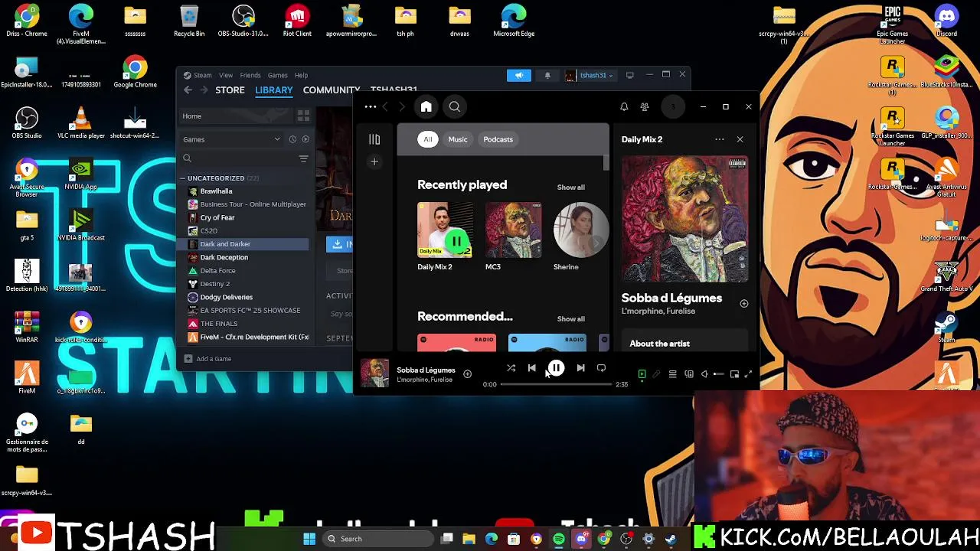Viewport: 980px width, 551px height.
Task: Mute Spotify volume speaker icon
Action: (x=704, y=374)
